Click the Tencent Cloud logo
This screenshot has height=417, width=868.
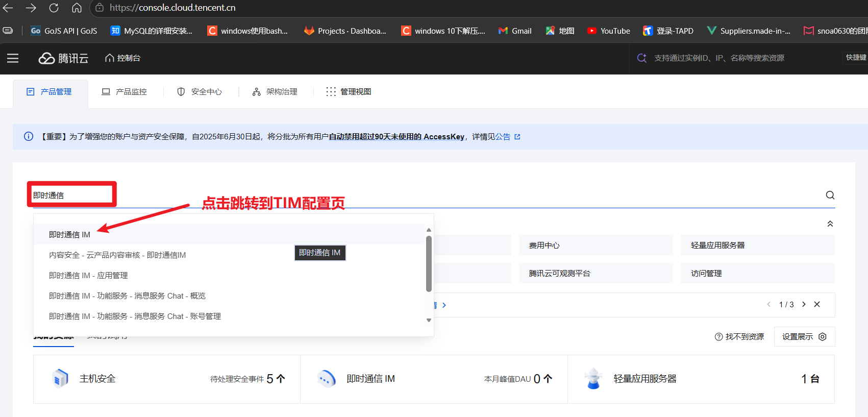coord(63,58)
